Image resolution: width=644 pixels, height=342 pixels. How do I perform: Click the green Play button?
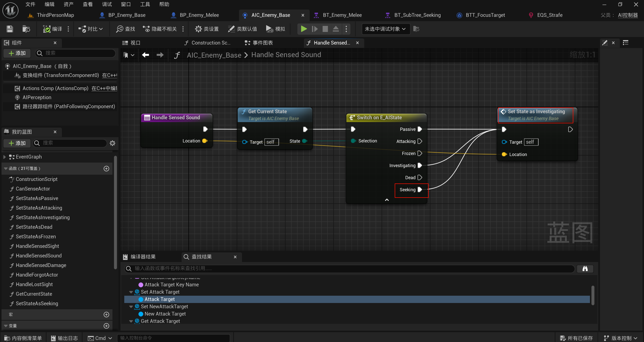coord(304,29)
